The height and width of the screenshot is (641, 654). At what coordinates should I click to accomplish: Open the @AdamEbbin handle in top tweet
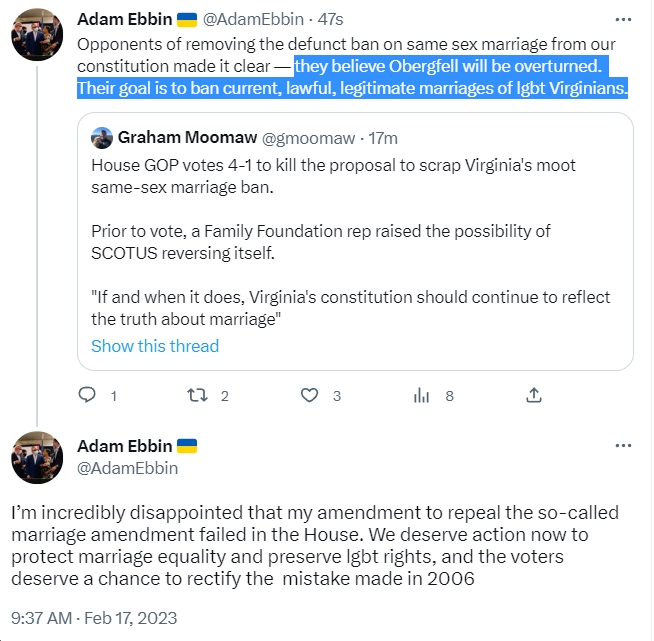coord(253,19)
